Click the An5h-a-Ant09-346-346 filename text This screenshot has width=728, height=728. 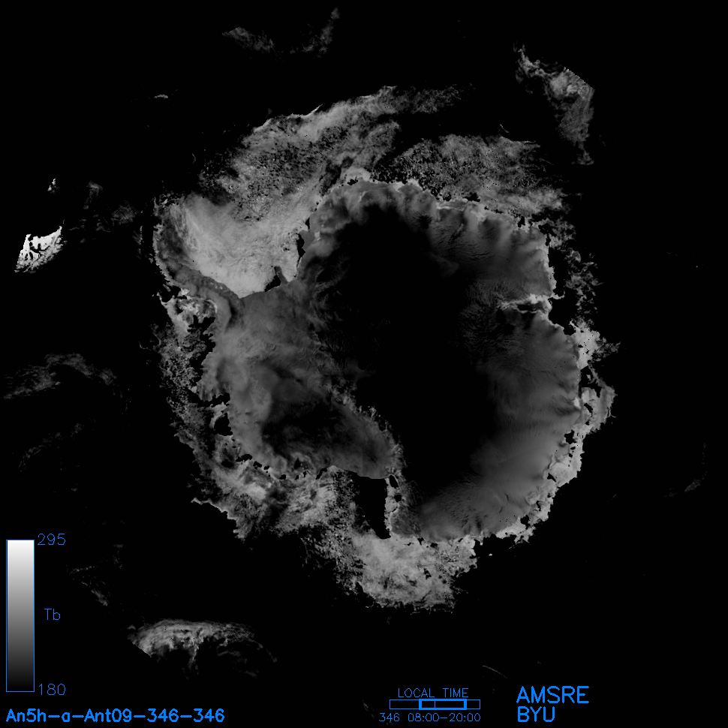[x=115, y=715]
